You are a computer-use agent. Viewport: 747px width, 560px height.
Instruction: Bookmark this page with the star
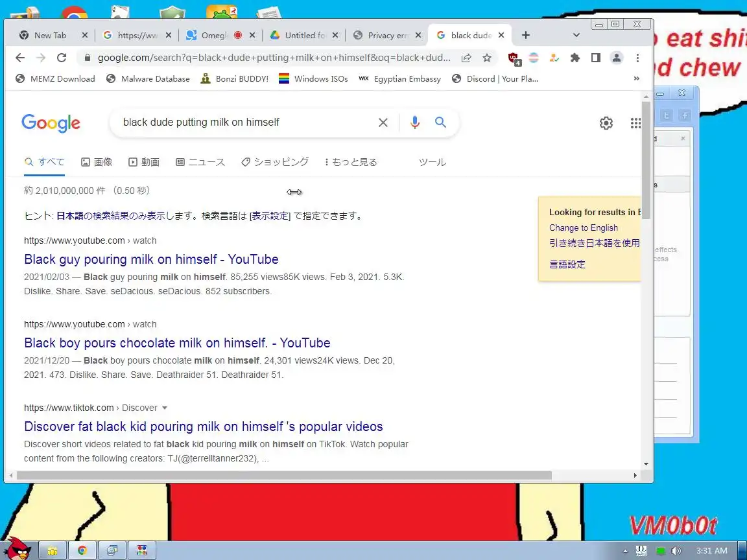(x=487, y=58)
